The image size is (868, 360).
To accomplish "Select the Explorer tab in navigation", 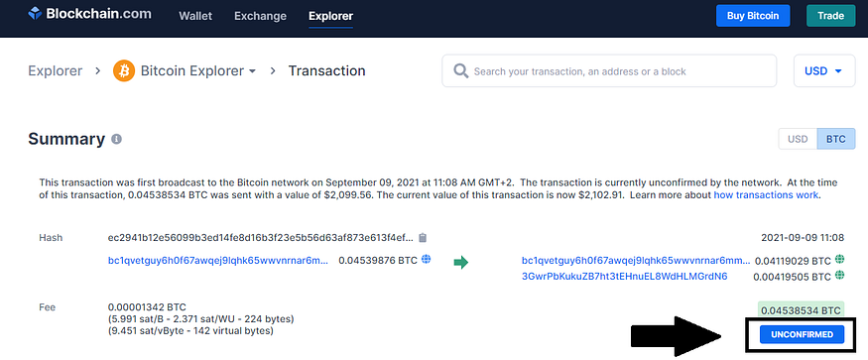I will tap(330, 16).
